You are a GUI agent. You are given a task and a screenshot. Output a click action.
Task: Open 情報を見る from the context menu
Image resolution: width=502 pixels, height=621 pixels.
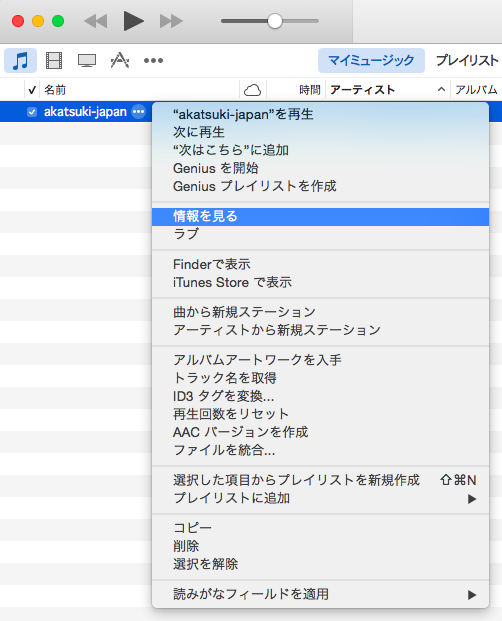tap(320, 217)
